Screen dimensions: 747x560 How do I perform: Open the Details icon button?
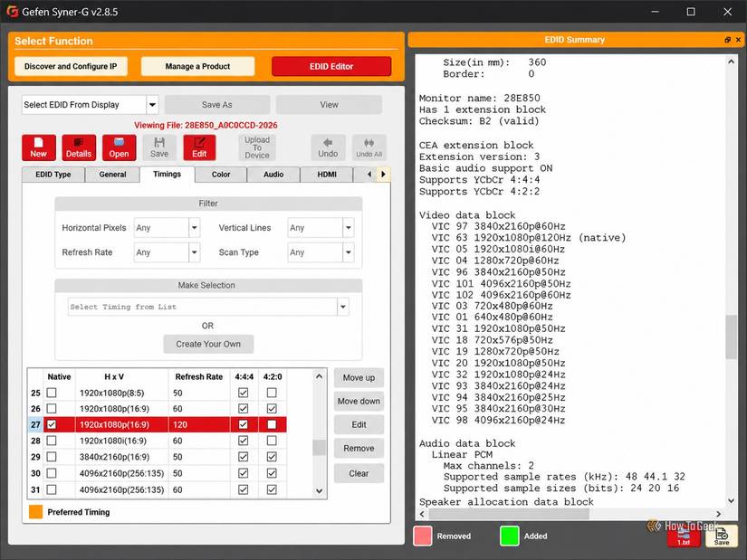tap(79, 147)
